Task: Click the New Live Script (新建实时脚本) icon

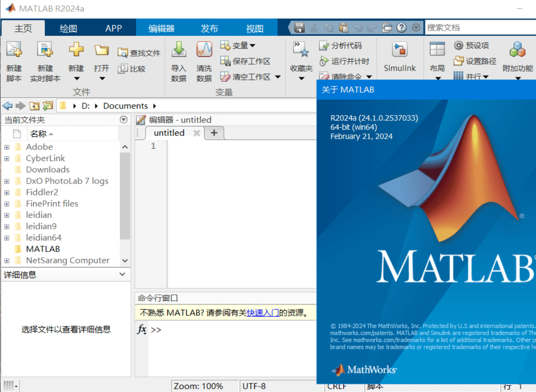Action: (45, 50)
